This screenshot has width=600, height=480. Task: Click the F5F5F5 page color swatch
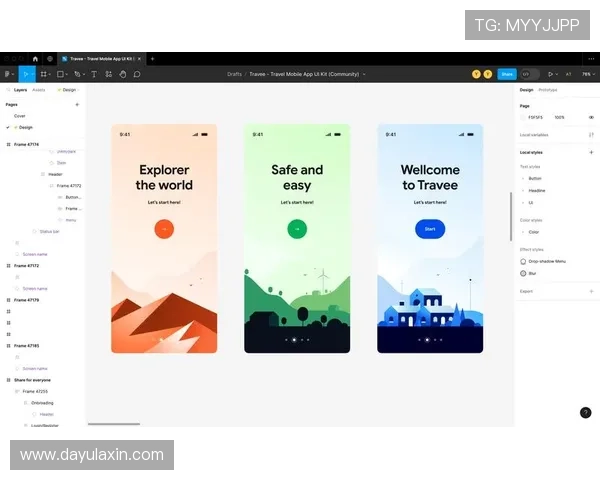tap(524, 117)
